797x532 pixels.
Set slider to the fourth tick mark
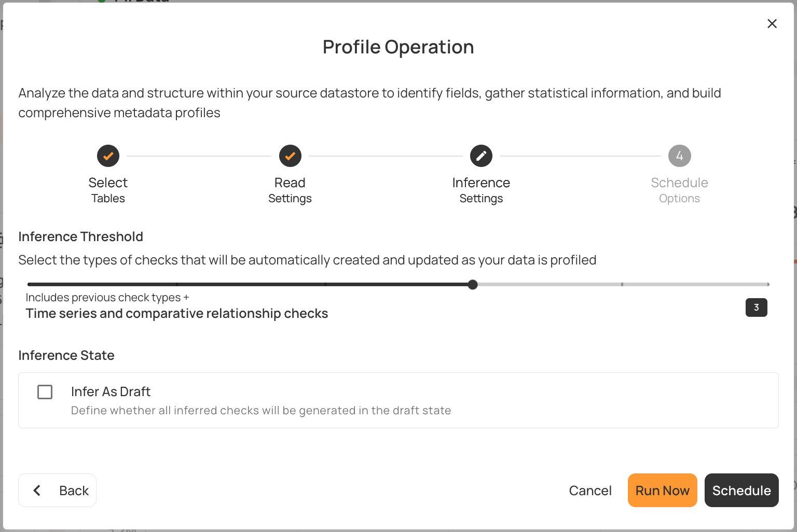(622, 284)
